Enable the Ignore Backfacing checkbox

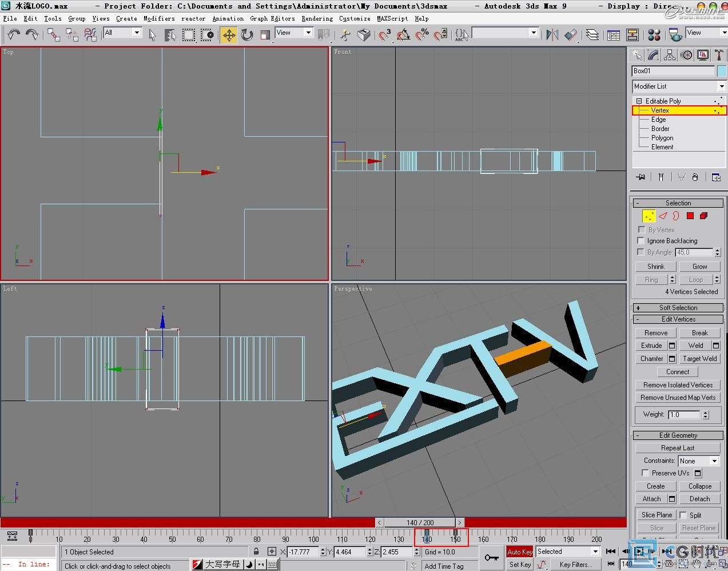point(641,240)
